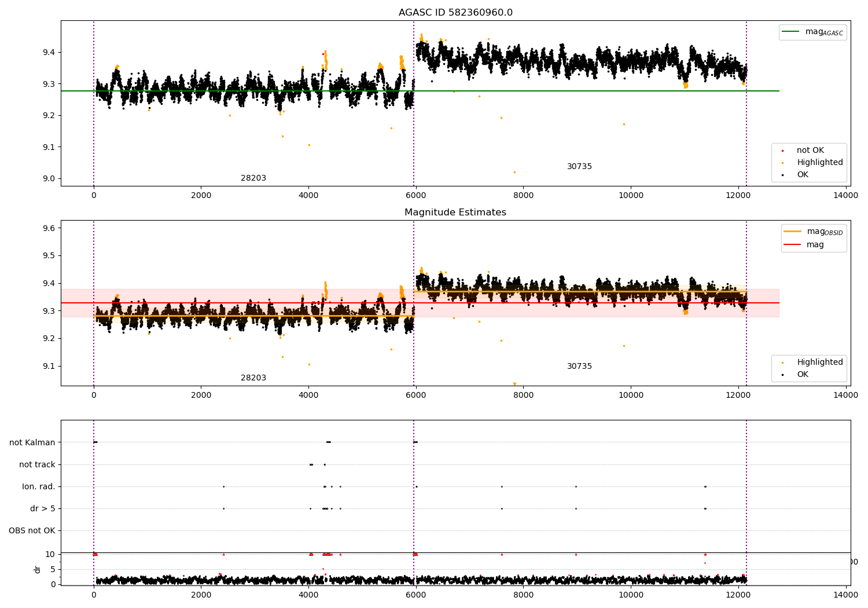Click purple dotted line near 6000 in top plot
This screenshot has height=608, width=868.
pyautogui.click(x=414, y=103)
